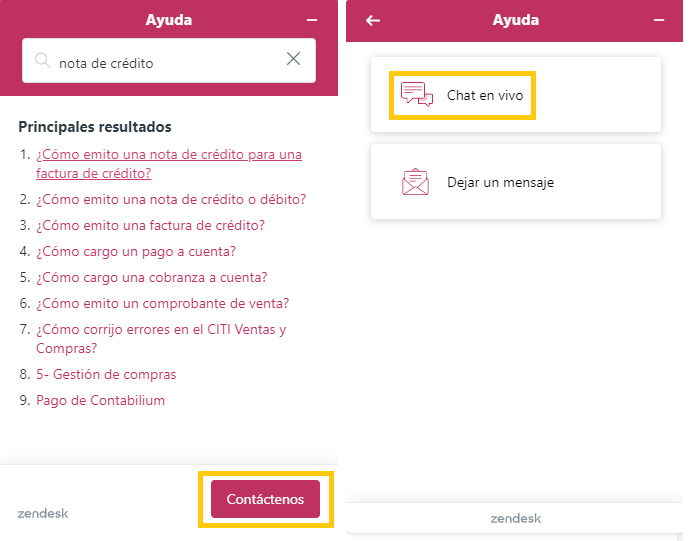
Task: Open ¿Cómo emito un comprobante de venta?
Action: [163, 304]
